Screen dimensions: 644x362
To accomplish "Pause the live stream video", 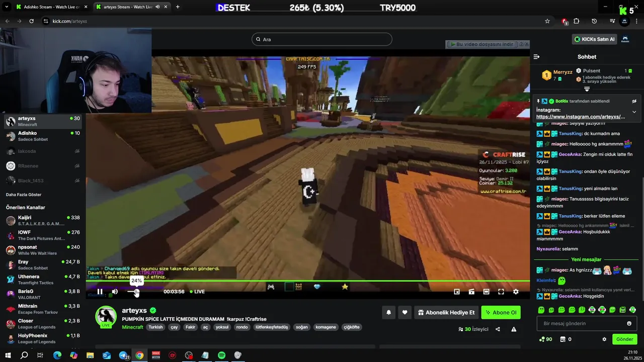I will (x=100, y=292).
